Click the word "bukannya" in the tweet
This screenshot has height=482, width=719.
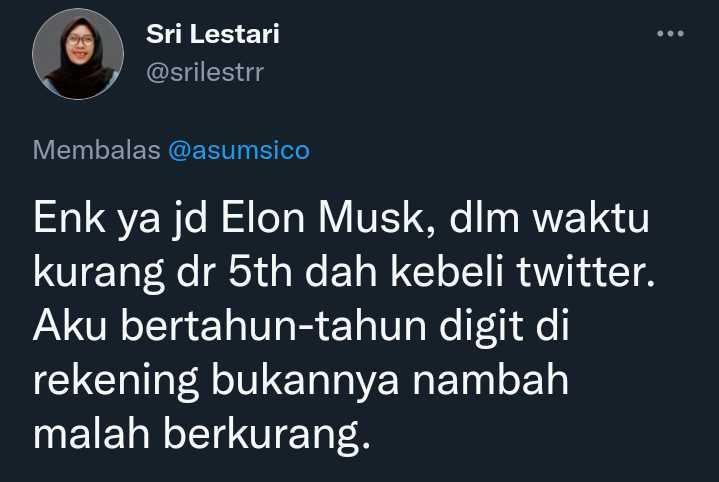pyautogui.click(x=304, y=380)
